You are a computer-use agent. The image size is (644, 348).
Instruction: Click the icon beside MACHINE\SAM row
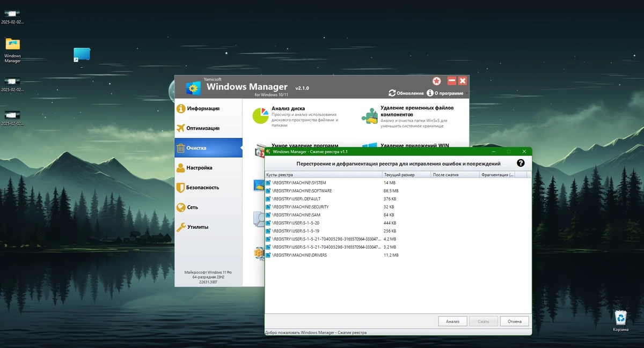(268, 215)
